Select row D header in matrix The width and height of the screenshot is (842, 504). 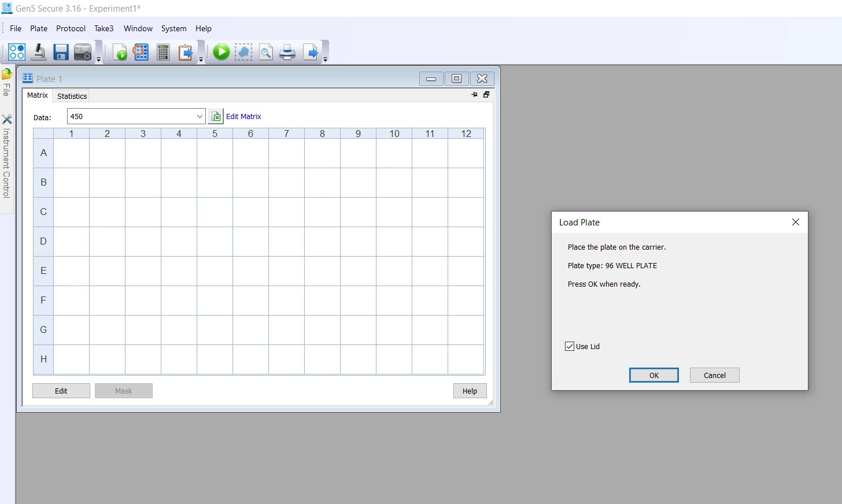(x=43, y=242)
